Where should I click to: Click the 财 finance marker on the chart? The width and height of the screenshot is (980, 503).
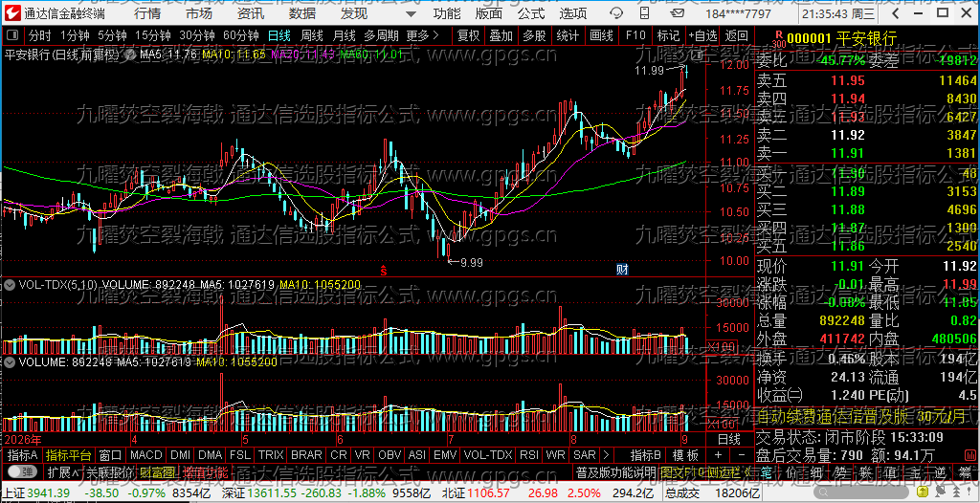coord(622,270)
